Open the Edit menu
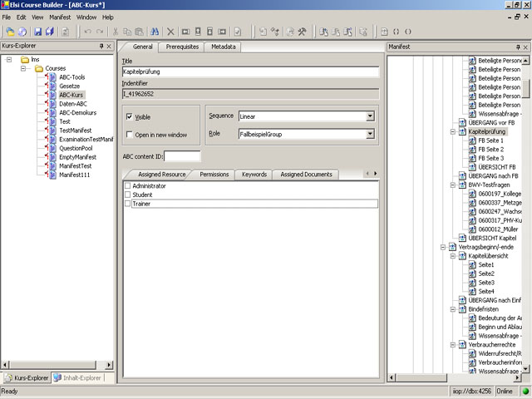 point(21,17)
